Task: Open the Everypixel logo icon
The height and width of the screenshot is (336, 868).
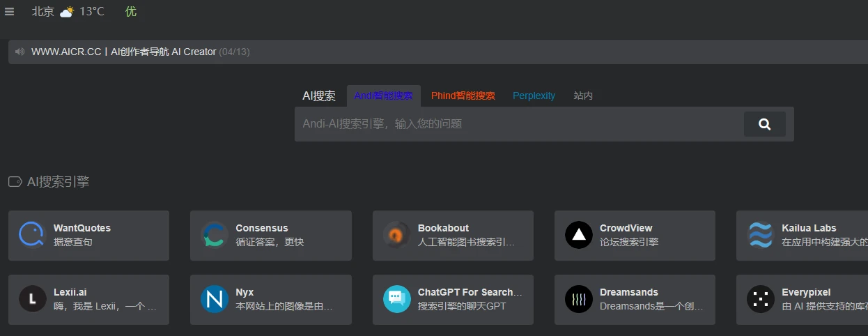Action: [x=761, y=300]
